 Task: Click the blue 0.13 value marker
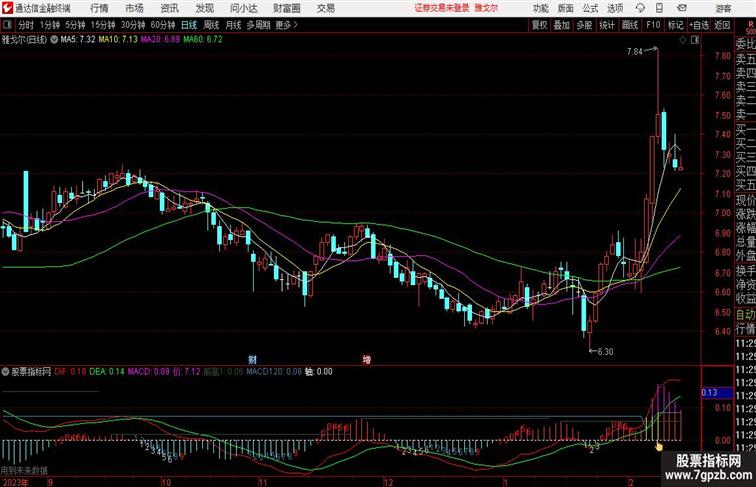(717, 393)
